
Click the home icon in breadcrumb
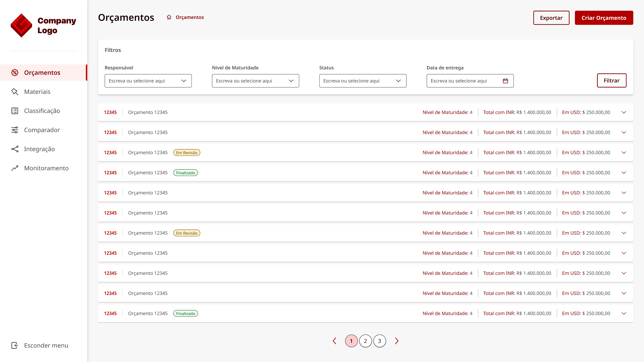(169, 17)
